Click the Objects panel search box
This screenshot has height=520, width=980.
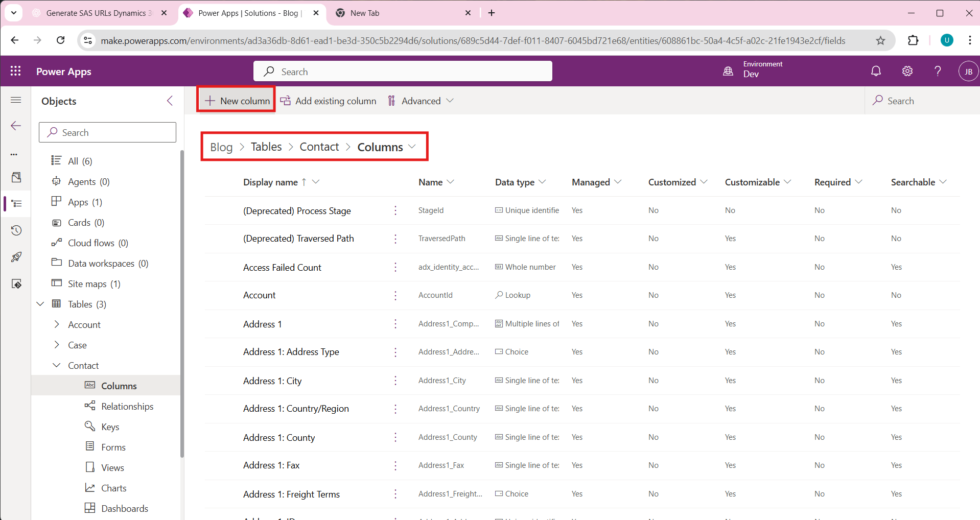click(108, 132)
